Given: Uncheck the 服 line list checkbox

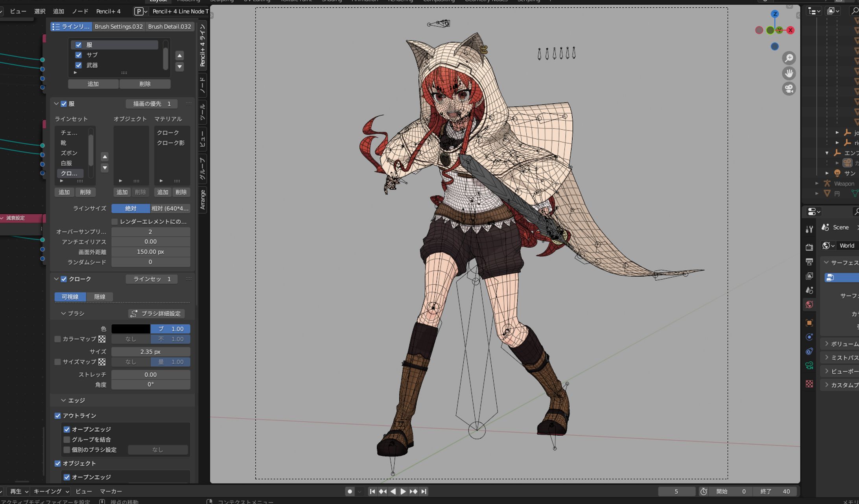Looking at the screenshot, I should click(79, 45).
